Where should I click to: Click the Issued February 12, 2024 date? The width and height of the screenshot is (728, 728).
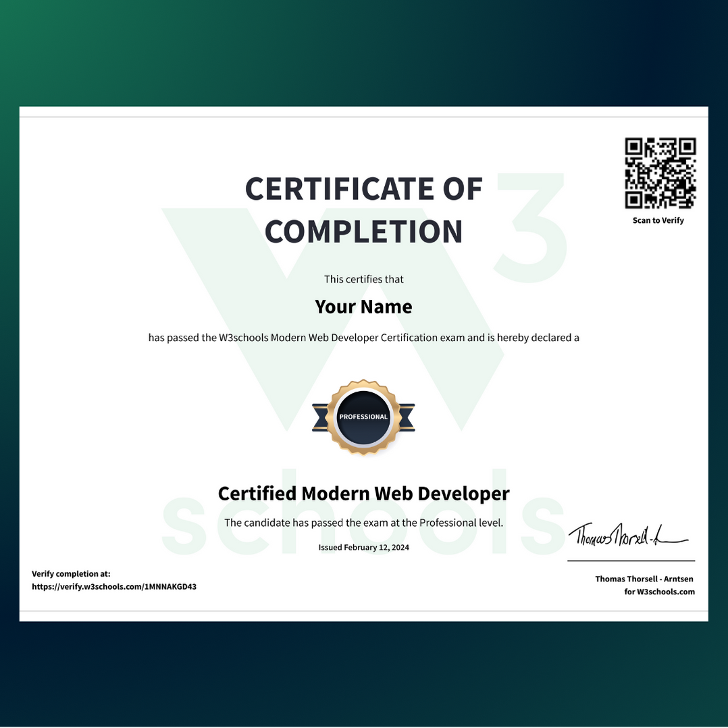(x=363, y=548)
